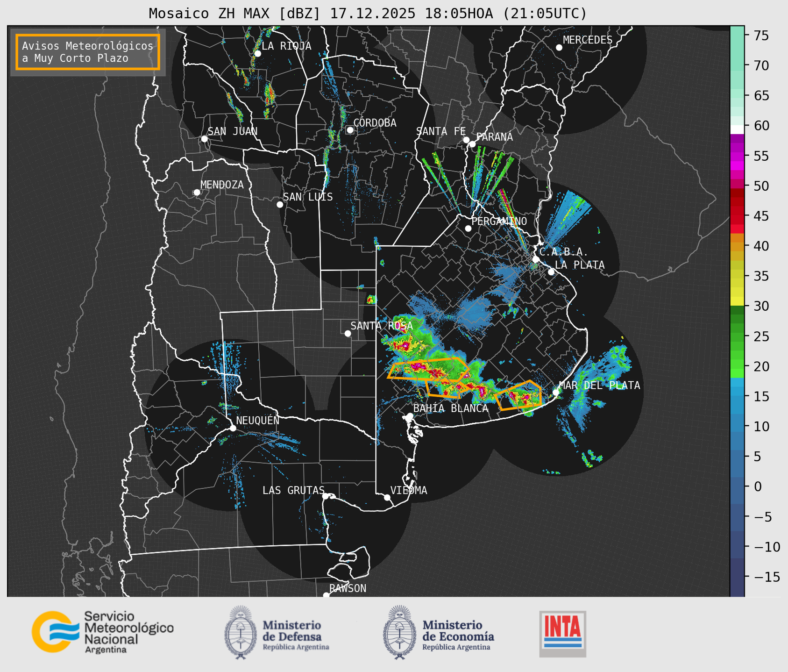Click the VIEDMA city label
Screen dimensions: 788x672
click(x=409, y=491)
